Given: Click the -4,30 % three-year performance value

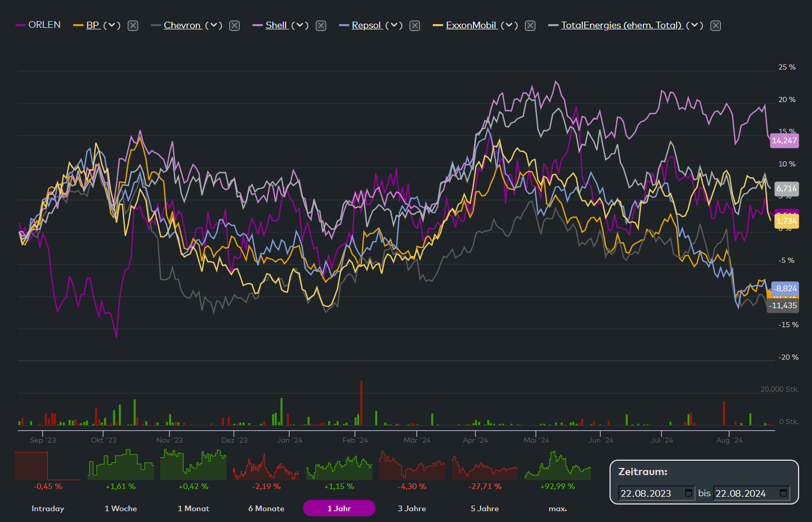Looking at the screenshot, I should (412, 486).
